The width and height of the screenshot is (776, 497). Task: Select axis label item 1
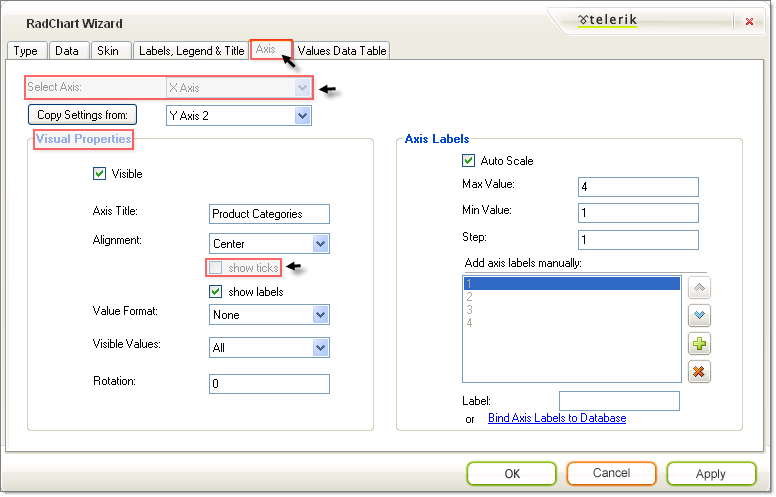coord(572,284)
